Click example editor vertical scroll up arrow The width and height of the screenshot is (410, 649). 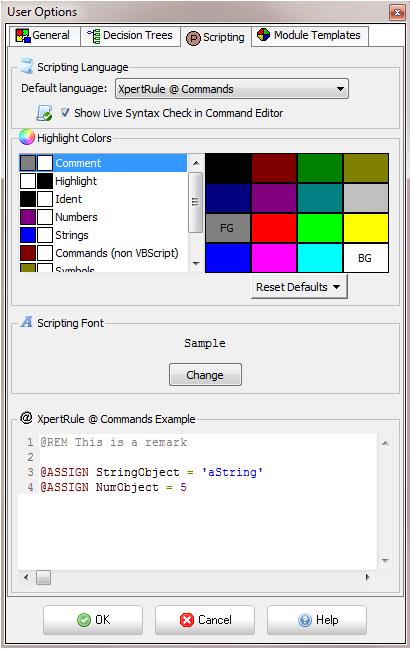point(385,443)
